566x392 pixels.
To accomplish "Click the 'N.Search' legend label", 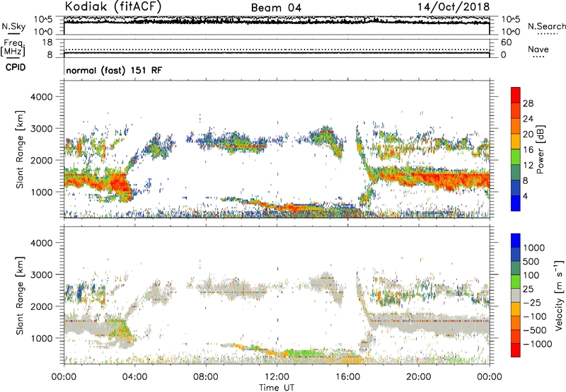I will [546, 26].
